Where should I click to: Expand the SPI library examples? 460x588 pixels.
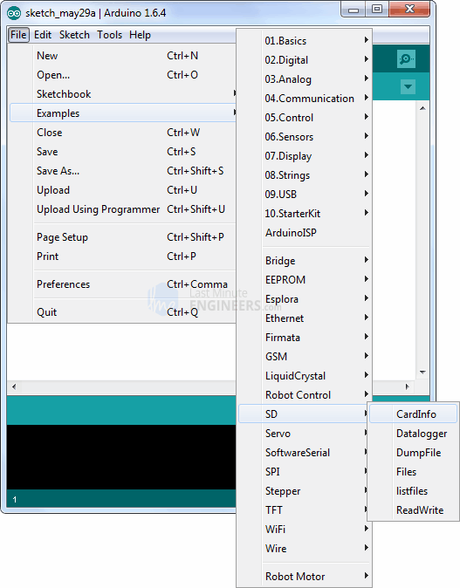[304, 471]
